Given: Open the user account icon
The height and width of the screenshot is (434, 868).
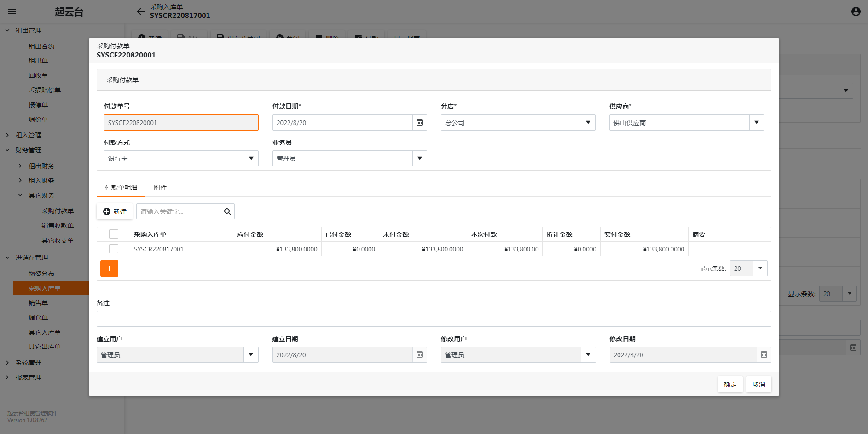Looking at the screenshot, I should (x=856, y=11).
